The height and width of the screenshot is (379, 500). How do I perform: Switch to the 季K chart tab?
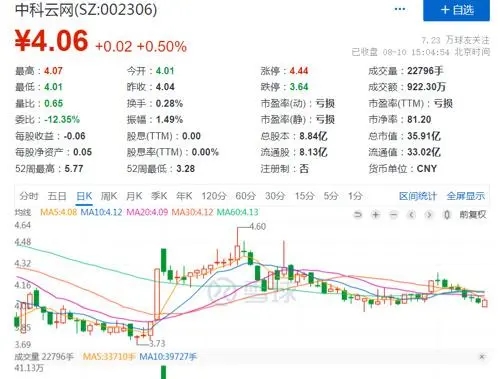[x=159, y=196]
